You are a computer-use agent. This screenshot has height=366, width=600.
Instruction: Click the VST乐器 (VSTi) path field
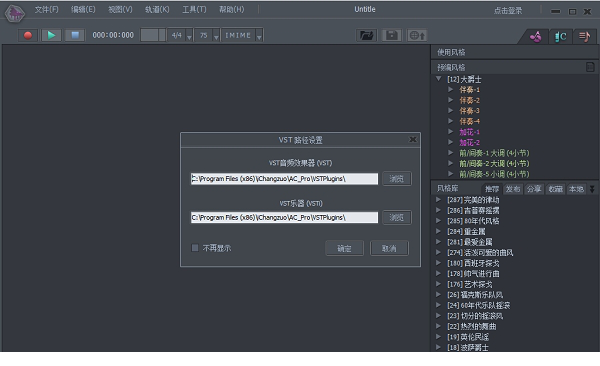[x=284, y=217]
